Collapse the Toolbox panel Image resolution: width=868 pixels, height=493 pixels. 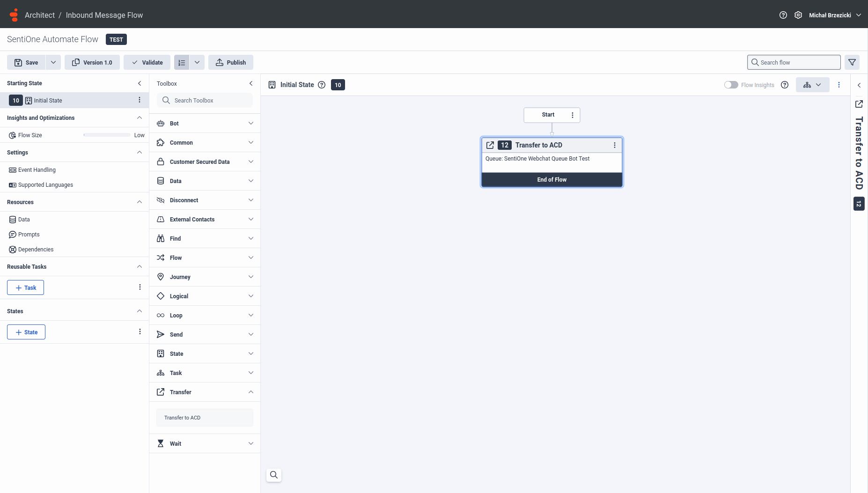point(251,83)
